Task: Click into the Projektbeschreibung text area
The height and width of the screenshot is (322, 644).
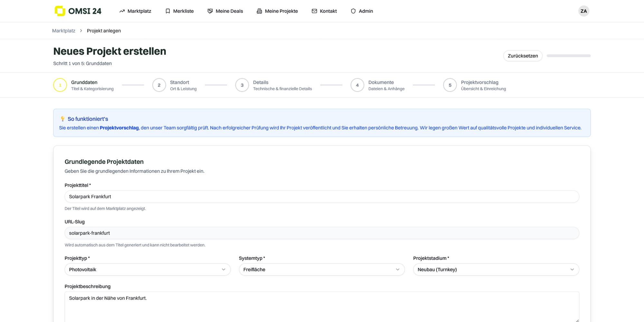Action: [321, 308]
